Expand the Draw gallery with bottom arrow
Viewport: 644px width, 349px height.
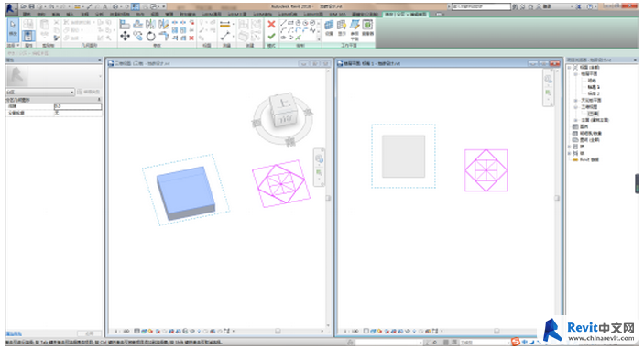click(319, 38)
